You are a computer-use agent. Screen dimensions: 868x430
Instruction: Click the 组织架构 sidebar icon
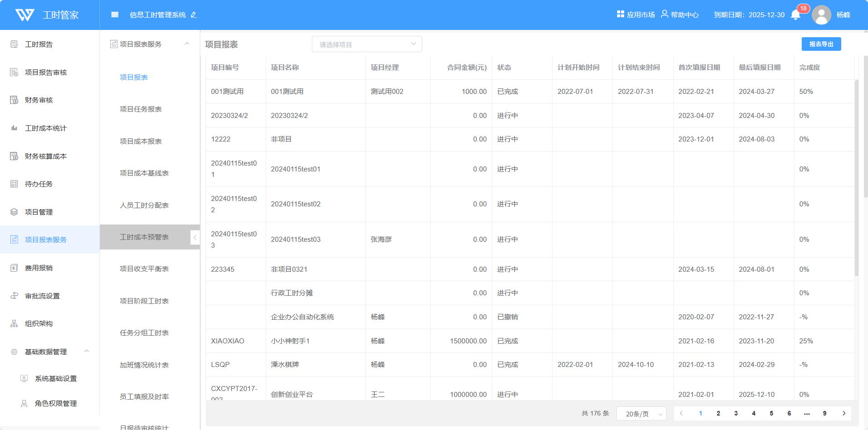pos(14,324)
